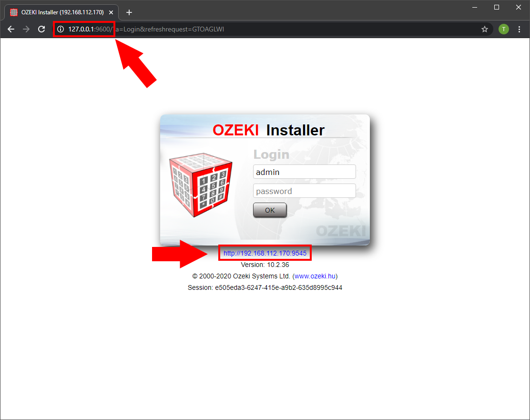530x420 pixels.
Task: Click the 'Version: 10.2.36' text
Action: [265, 265]
